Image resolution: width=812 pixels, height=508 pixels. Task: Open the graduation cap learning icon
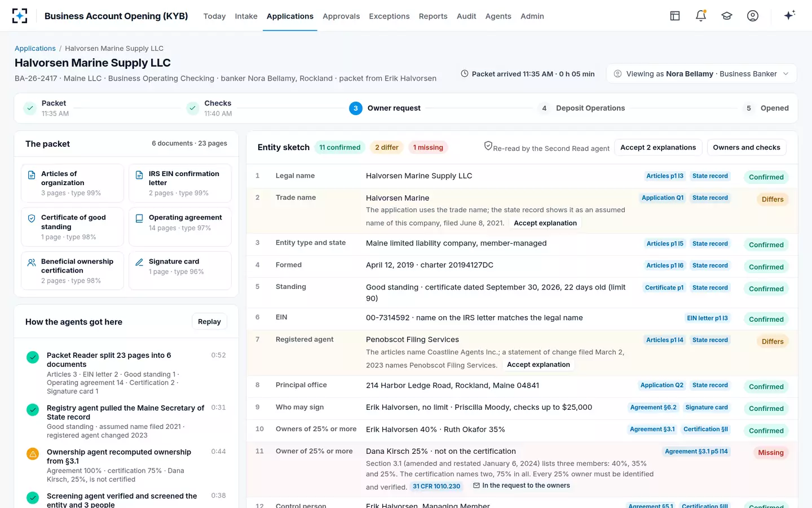[727, 16]
